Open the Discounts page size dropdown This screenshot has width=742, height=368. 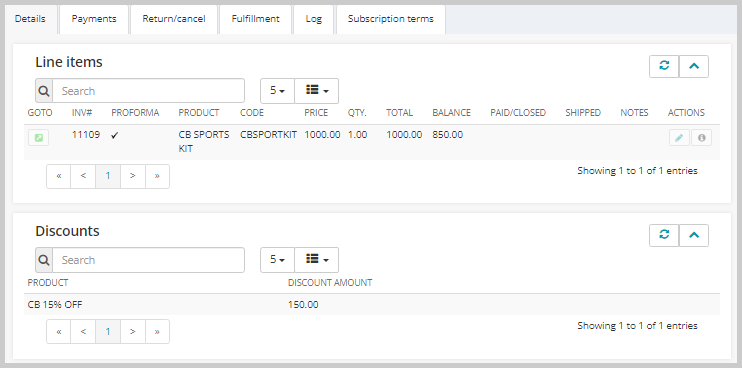(277, 260)
